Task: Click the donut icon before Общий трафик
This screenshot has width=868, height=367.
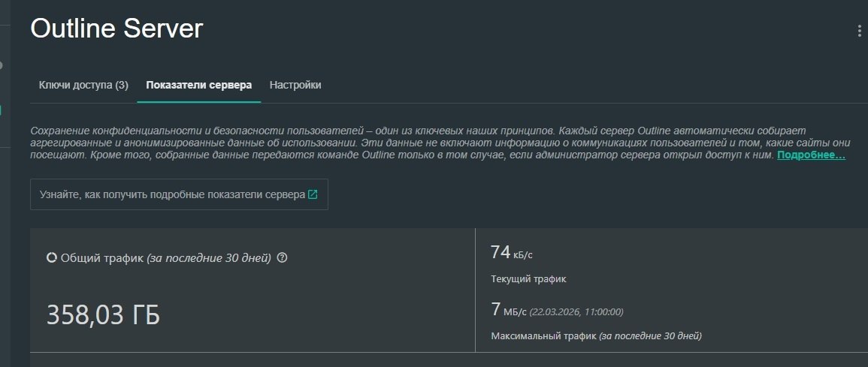Action: [51, 257]
